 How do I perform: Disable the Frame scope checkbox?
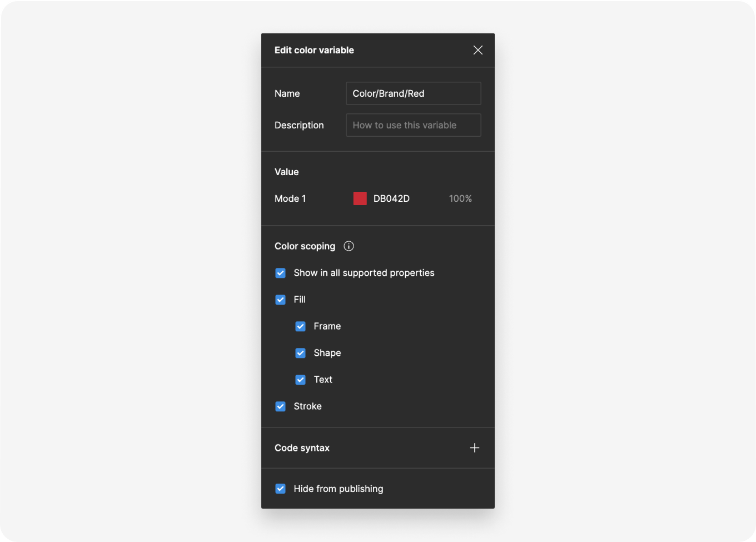tap(301, 326)
